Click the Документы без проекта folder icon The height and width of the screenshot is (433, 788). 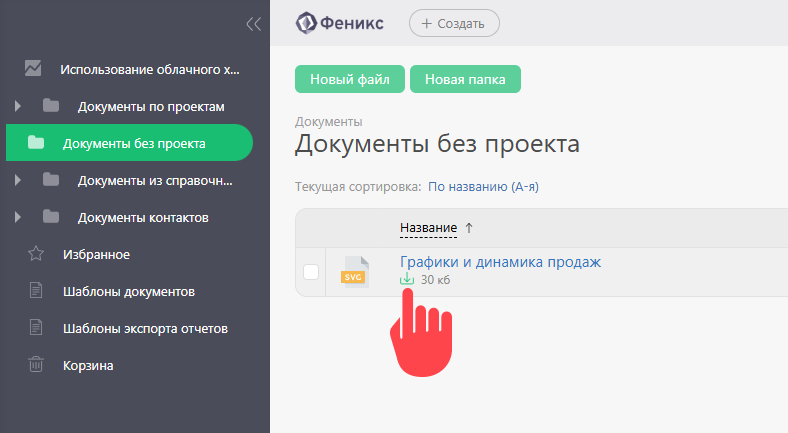tap(36, 143)
